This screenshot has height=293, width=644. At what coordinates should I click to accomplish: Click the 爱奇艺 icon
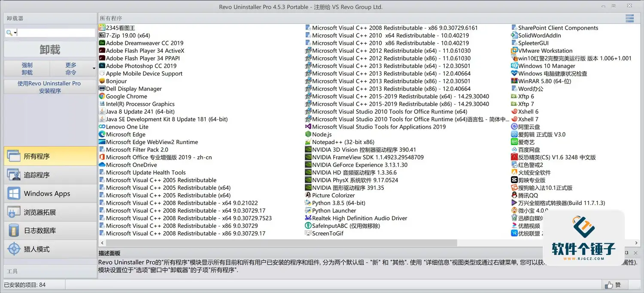pos(514,142)
